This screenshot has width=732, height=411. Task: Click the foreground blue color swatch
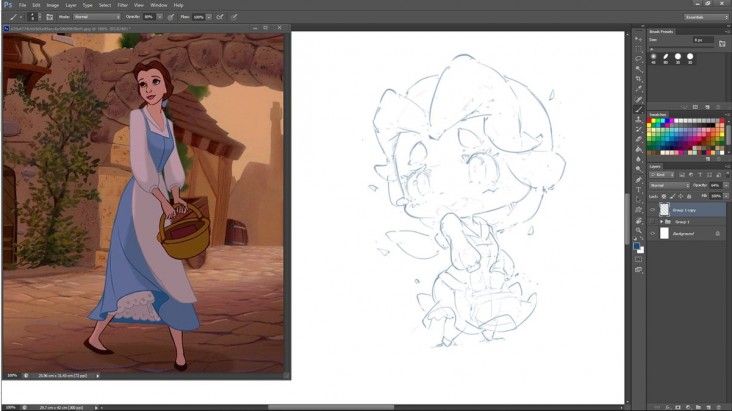pyautogui.click(x=636, y=246)
